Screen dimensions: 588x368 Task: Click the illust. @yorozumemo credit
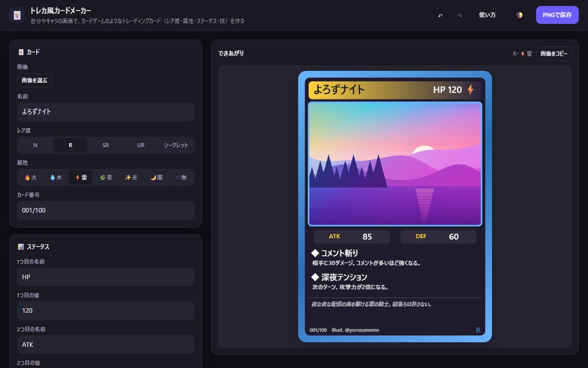click(355, 330)
